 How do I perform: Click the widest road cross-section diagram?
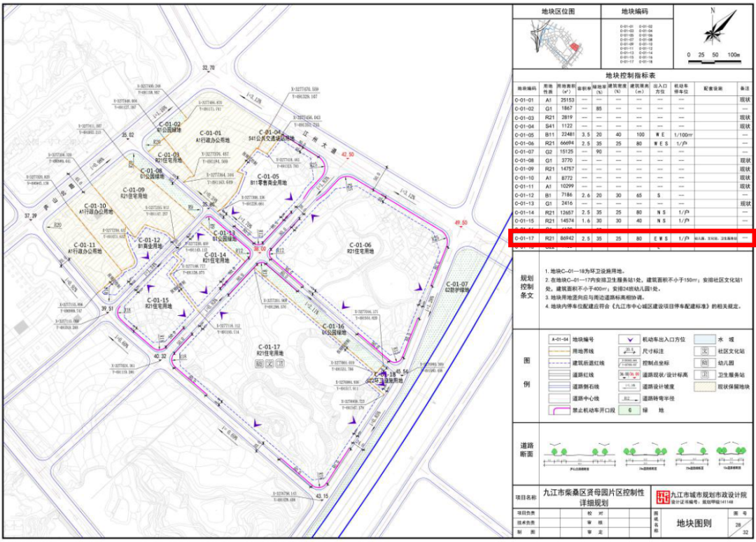coord(580,456)
